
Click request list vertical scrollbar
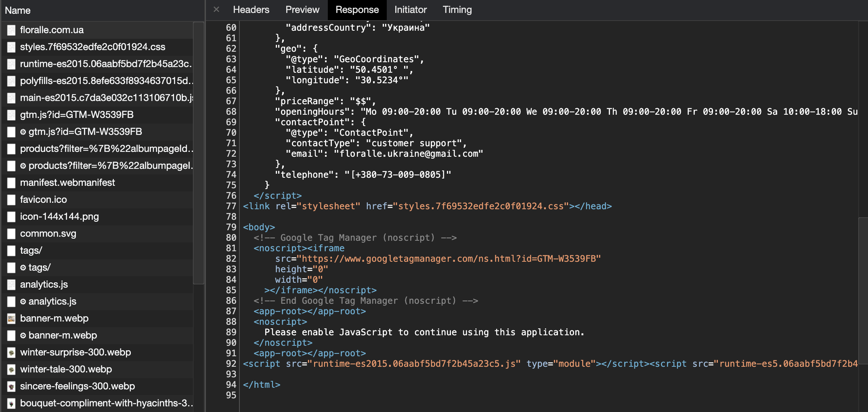(x=199, y=153)
